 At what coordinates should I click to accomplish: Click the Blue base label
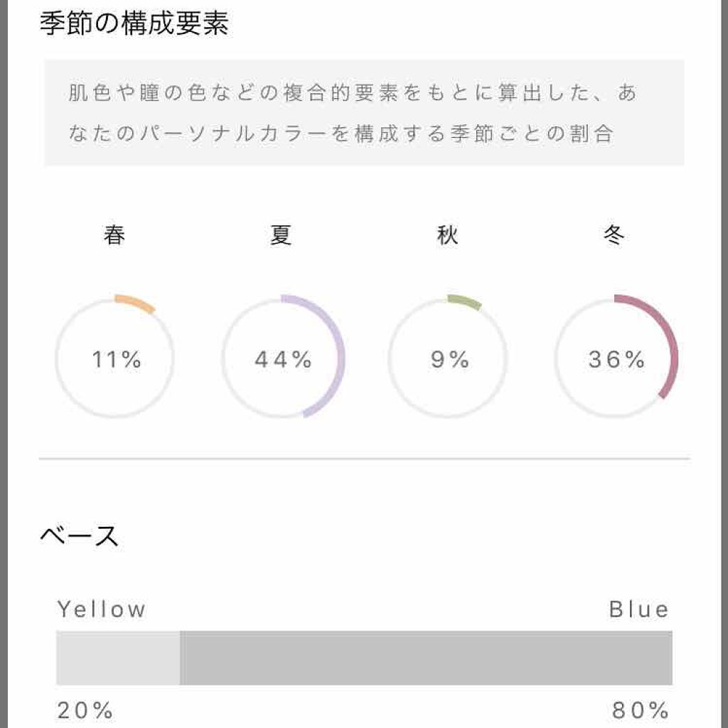638,609
